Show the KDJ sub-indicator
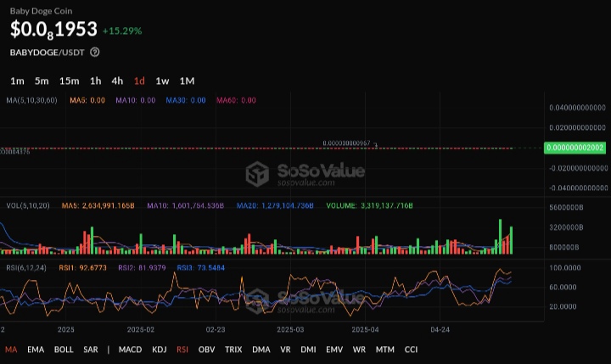This screenshot has width=611, height=364. 160,349
